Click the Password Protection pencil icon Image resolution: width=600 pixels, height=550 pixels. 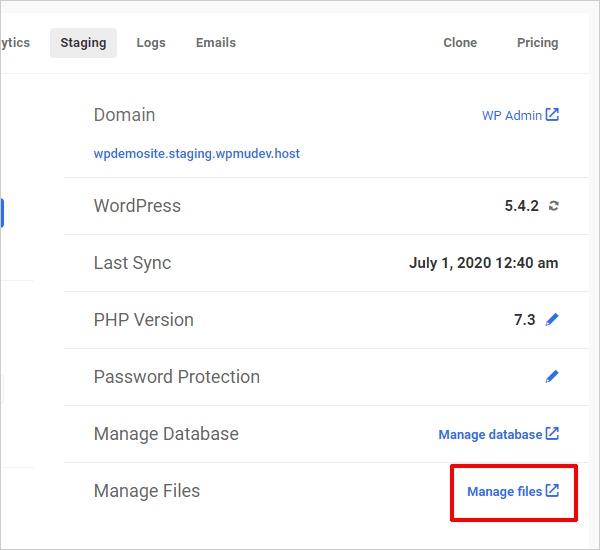[x=552, y=377]
